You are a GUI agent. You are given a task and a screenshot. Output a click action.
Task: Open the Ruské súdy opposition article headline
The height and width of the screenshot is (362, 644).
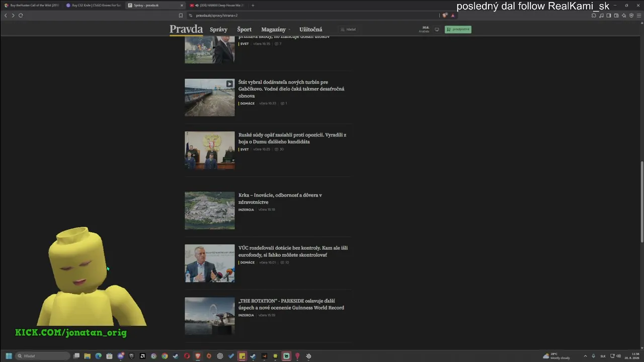tap(292, 138)
